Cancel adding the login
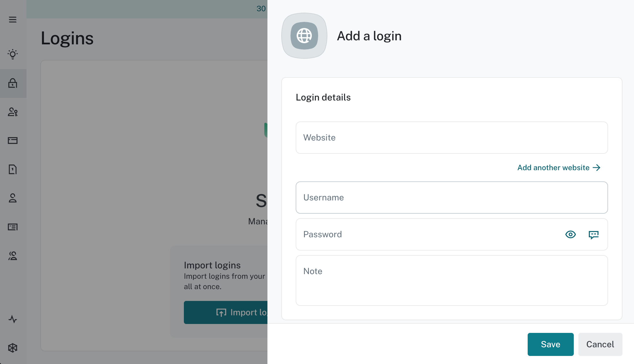The width and height of the screenshot is (634, 364). [x=600, y=344]
